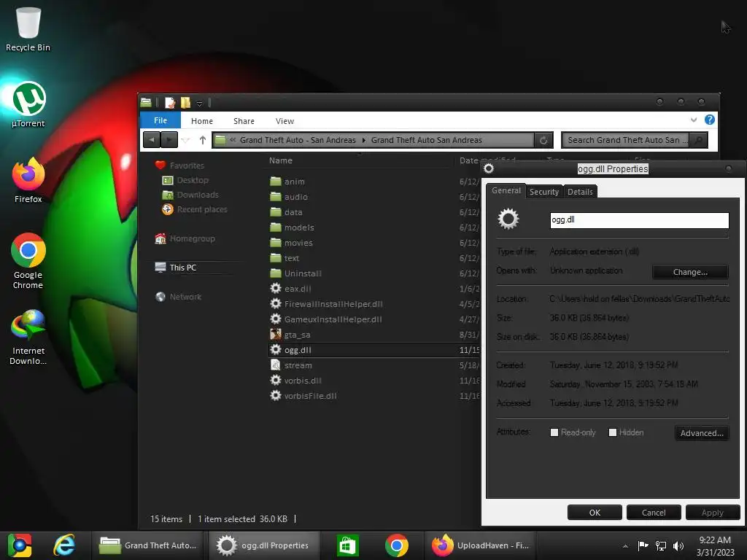Select the gta_sa application icon

275,334
